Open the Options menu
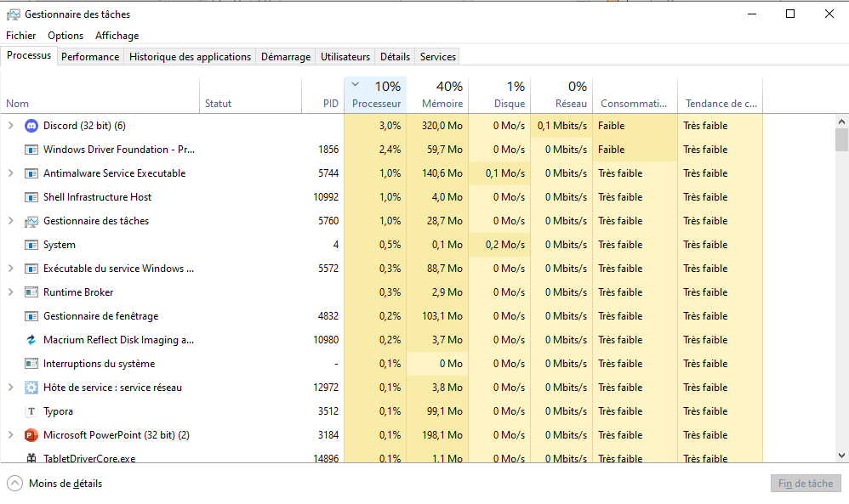 (66, 36)
